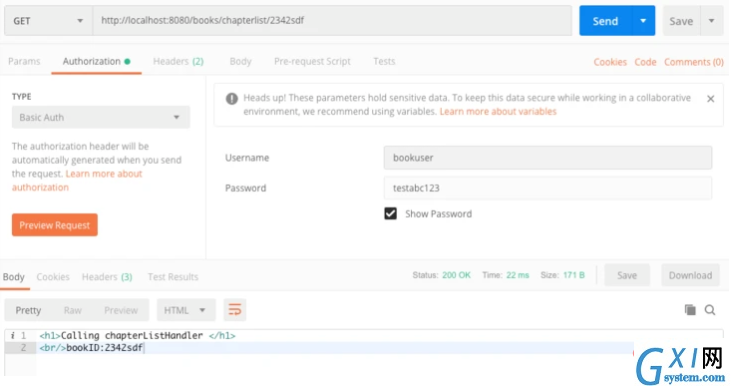The height and width of the screenshot is (386, 732).
Task: Toggle word wrap icon in response toolbar
Action: [235, 310]
